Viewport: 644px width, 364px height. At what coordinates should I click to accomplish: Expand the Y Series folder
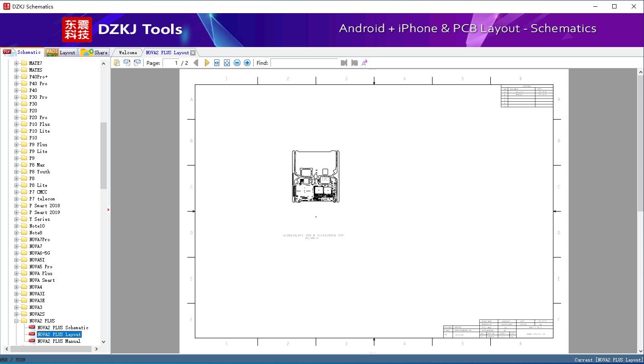(16, 219)
